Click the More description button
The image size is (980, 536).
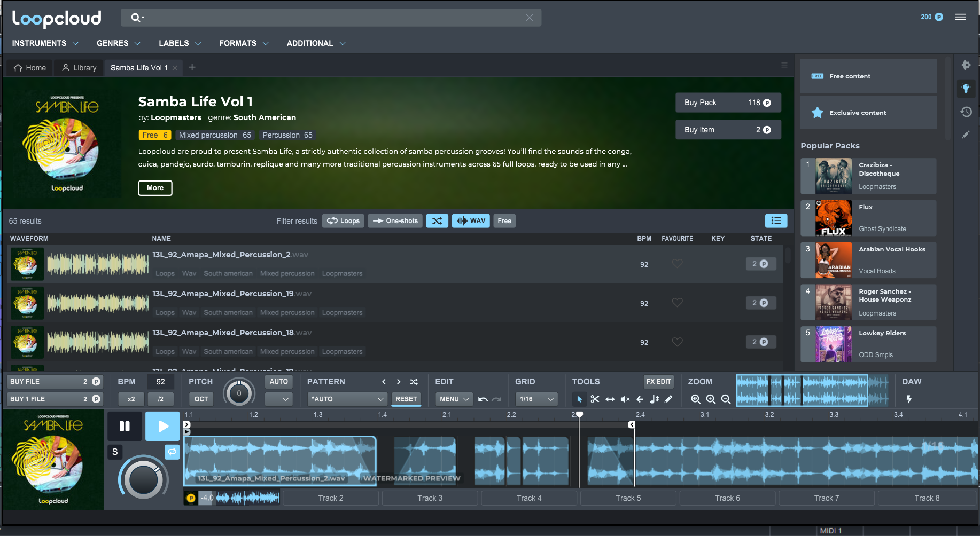pyautogui.click(x=155, y=188)
